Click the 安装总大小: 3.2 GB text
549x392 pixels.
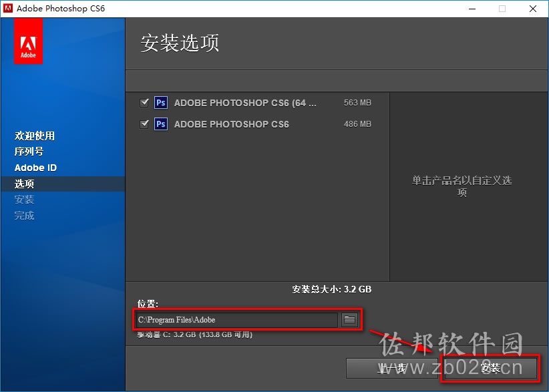tap(331, 289)
